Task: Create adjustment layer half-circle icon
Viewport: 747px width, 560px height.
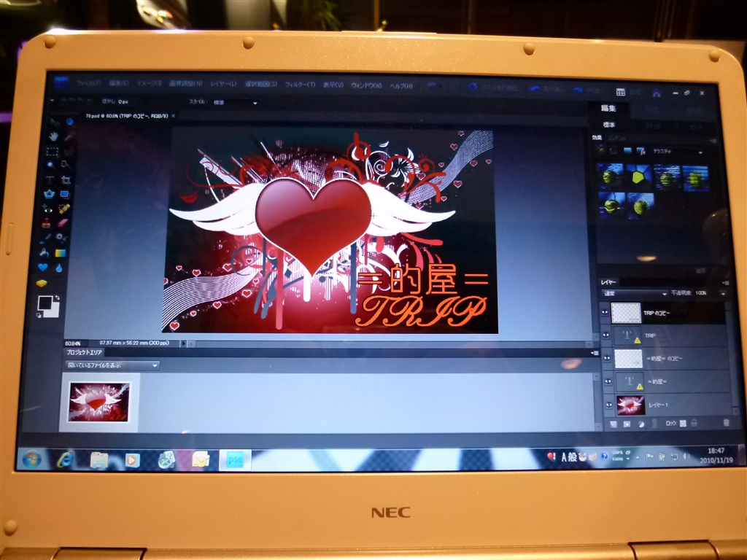Action: (x=640, y=424)
